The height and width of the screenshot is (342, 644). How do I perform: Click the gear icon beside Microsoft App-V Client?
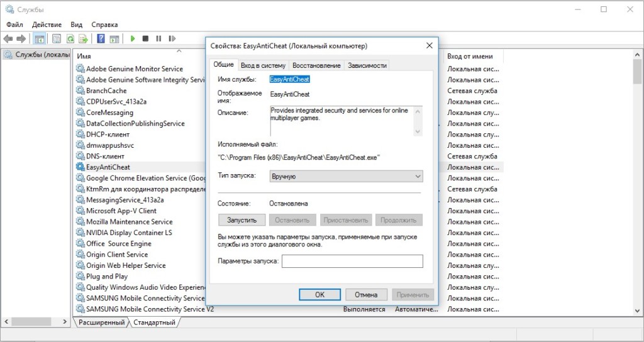80,211
